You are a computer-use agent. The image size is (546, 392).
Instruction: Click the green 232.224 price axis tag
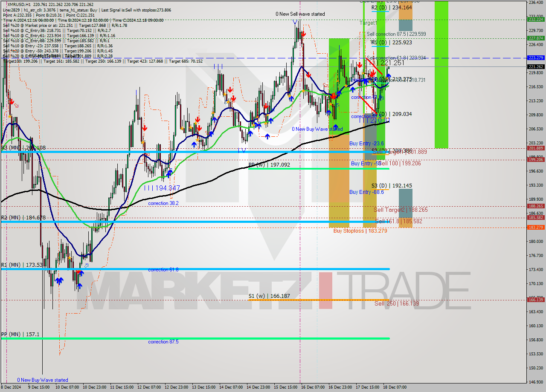(536, 19)
